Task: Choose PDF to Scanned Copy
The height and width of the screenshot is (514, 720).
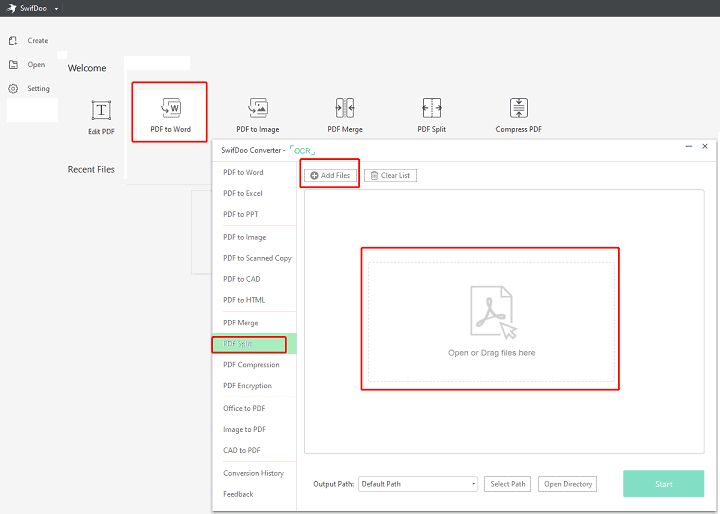Action: [x=257, y=258]
